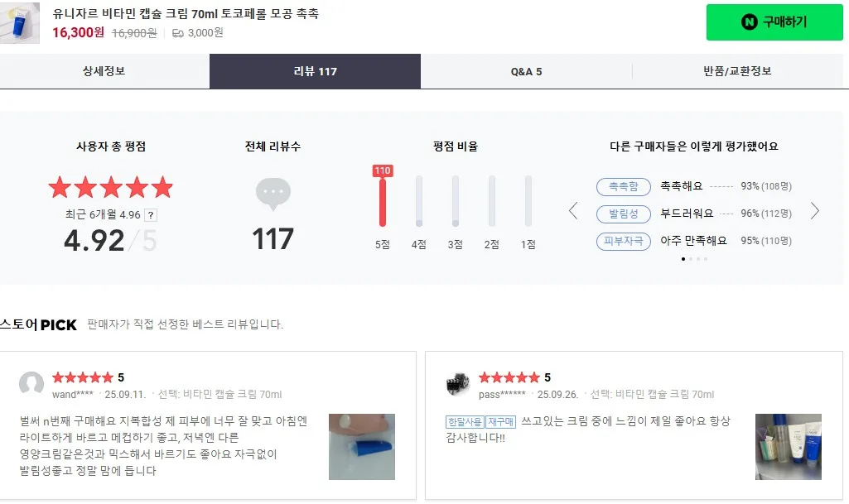This screenshot has width=849, height=504.
Task: Open pass****** review photo thumbnail
Action: pyautogui.click(x=789, y=447)
